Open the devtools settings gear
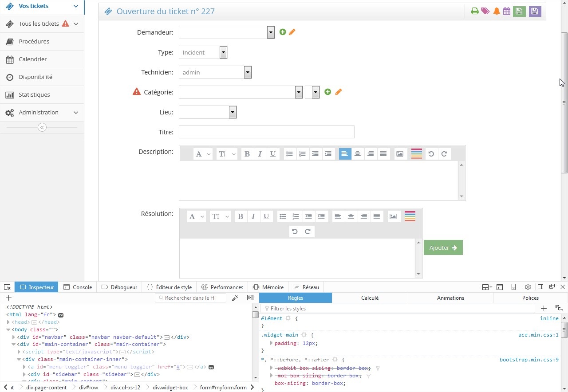 tap(528, 287)
